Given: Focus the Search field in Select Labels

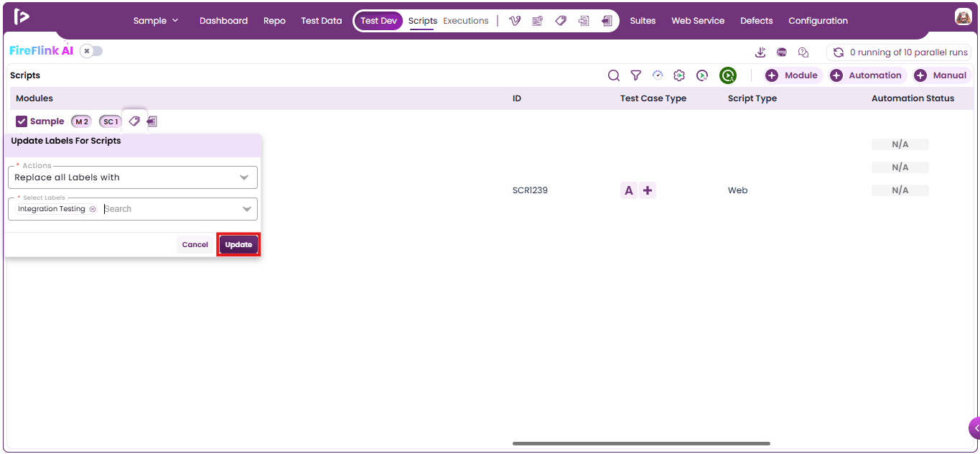Looking at the screenshot, I should click(x=169, y=209).
